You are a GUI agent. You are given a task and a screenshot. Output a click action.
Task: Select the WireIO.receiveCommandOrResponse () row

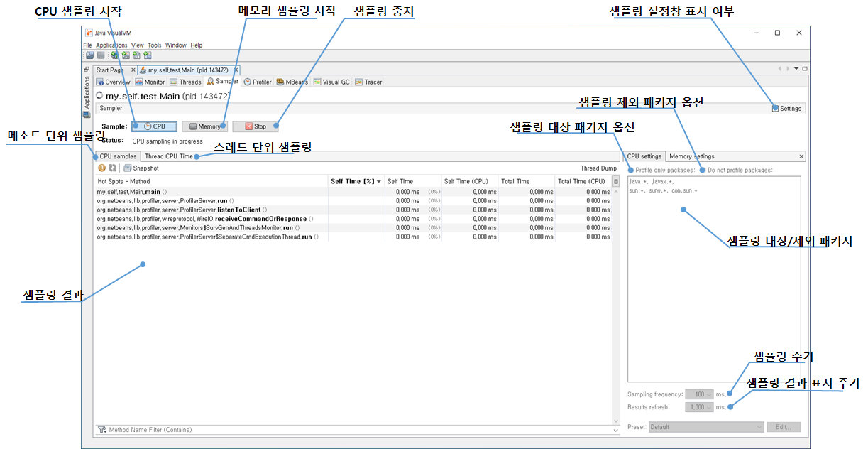click(353, 219)
